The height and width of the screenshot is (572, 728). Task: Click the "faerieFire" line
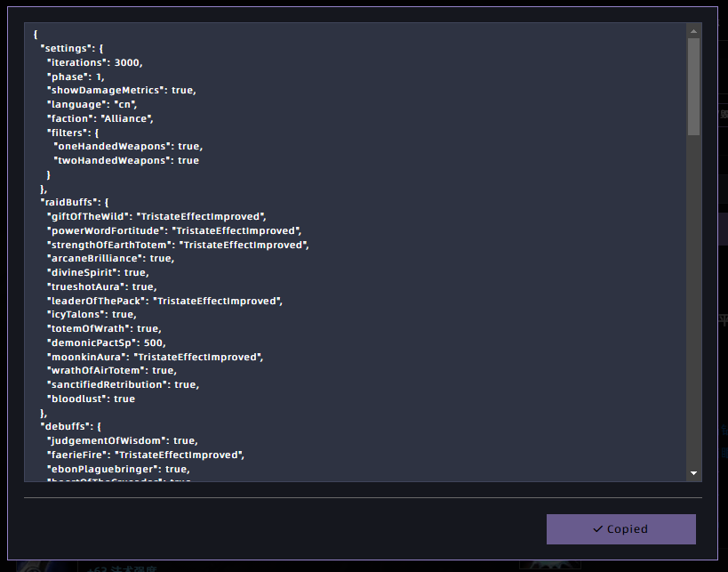coord(145,455)
